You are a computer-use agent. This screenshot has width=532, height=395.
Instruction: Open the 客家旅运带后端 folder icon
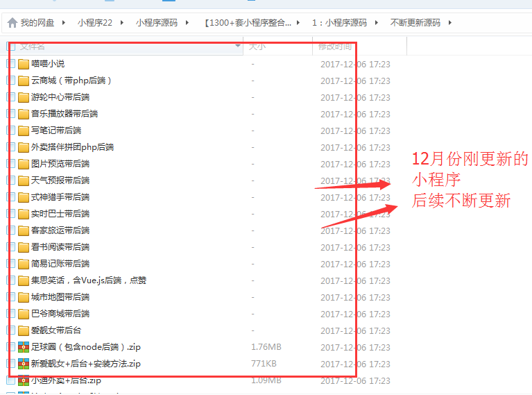click(x=24, y=230)
